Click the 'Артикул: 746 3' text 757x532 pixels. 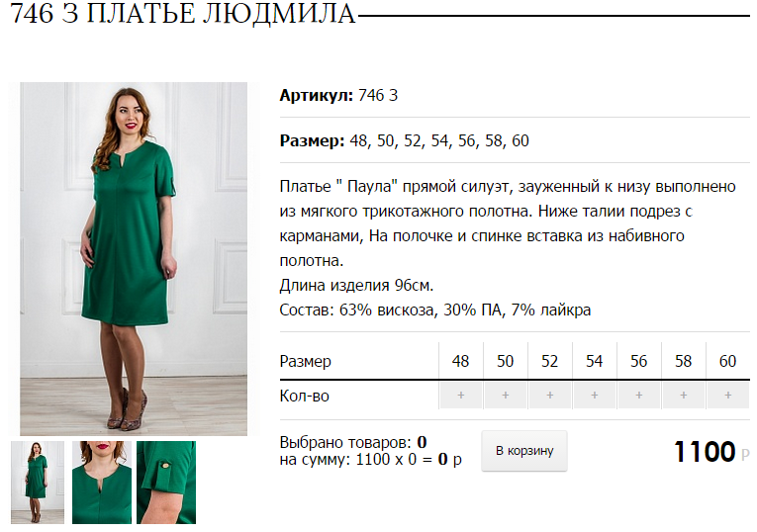[x=338, y=95]
